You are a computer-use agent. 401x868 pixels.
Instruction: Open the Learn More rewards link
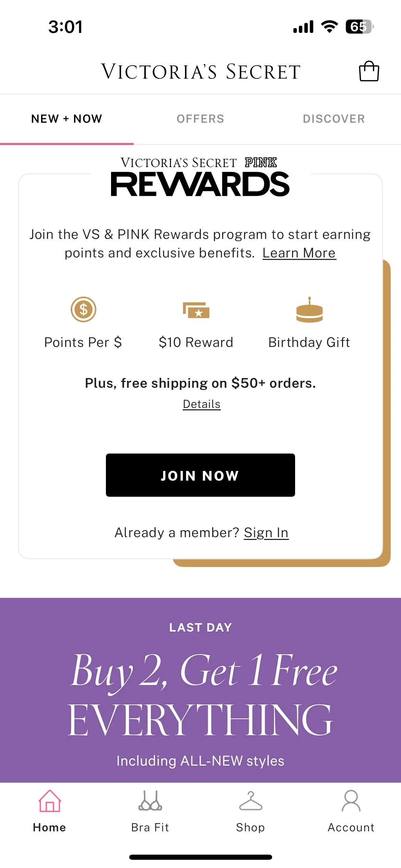click(x=299, y=253)
